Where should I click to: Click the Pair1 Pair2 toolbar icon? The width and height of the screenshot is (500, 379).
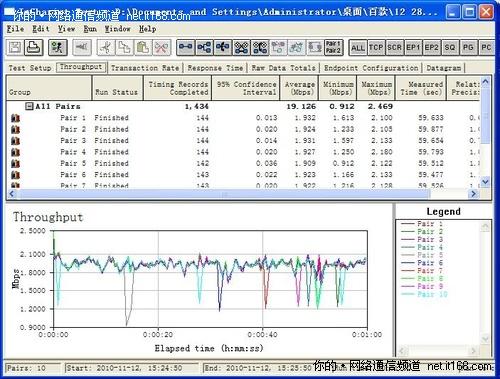pos(333,47)
